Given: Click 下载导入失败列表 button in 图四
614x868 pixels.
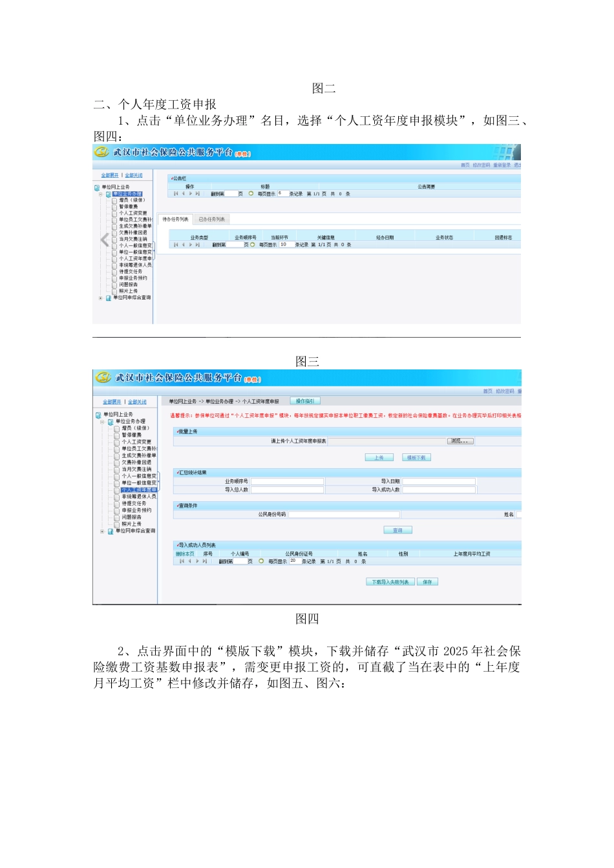Looking at the screenshot, I should click(390, 582).
